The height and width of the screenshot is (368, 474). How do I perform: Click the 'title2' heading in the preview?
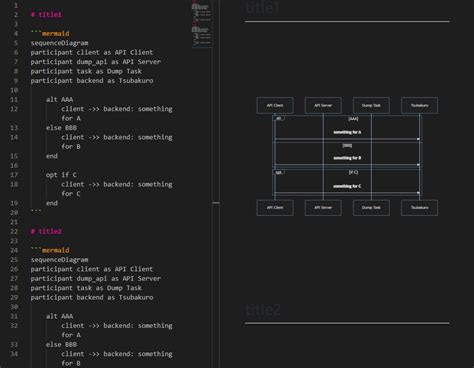263,310
